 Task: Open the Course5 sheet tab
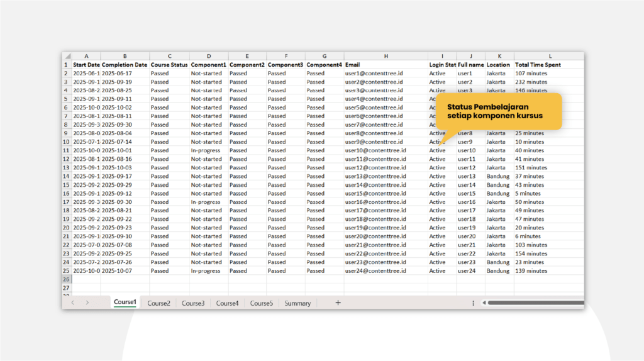point(261,303)
